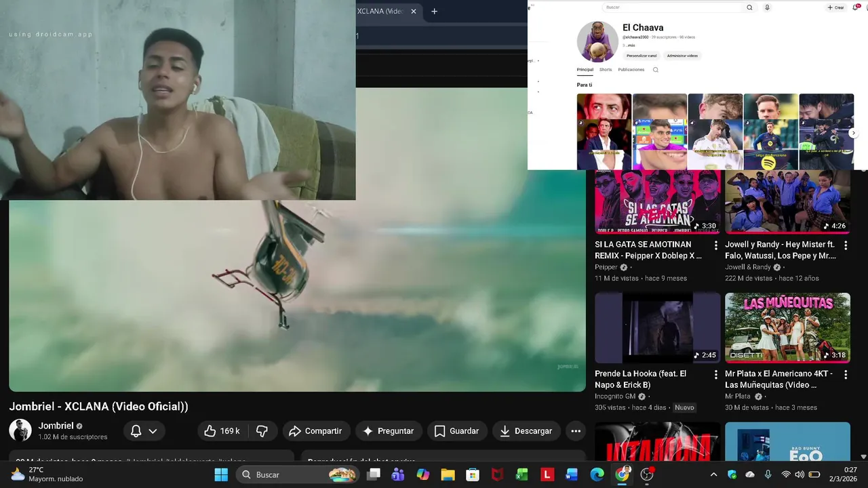Open options menu for Prende La Hooka video
868x488 pixels.
pos(715,375)
